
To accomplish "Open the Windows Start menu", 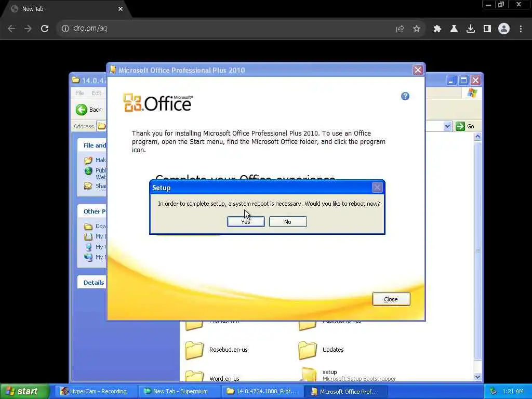I will click(24, 392).
